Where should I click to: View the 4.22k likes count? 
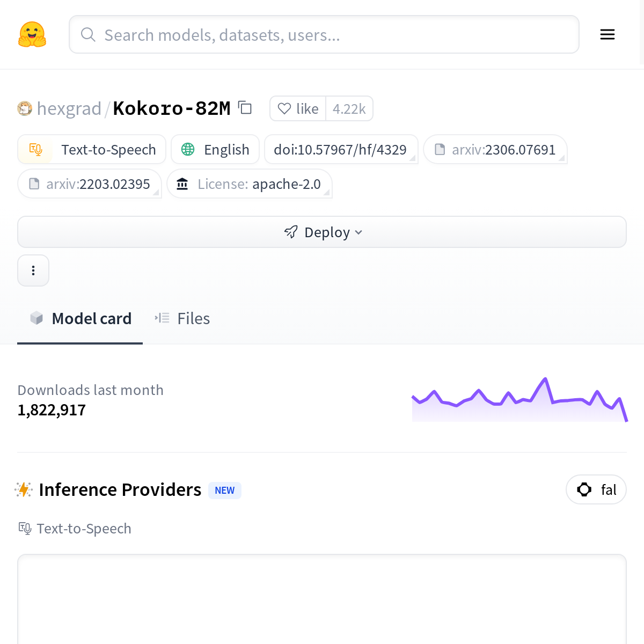pyautogui.click(x=349, y=109)
